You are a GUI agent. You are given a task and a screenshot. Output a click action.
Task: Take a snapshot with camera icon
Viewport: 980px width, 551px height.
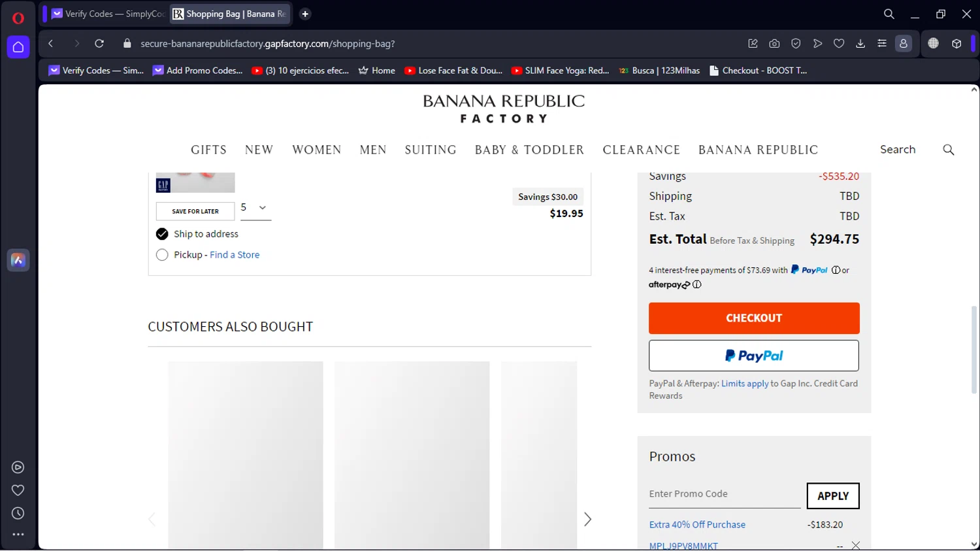tap(774, 44)
